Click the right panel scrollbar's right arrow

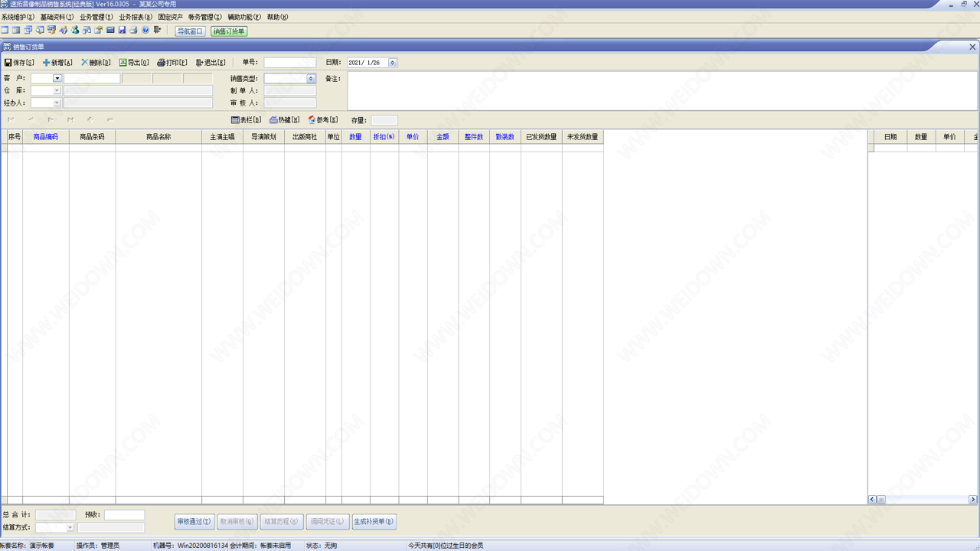[x=973, y=500]
